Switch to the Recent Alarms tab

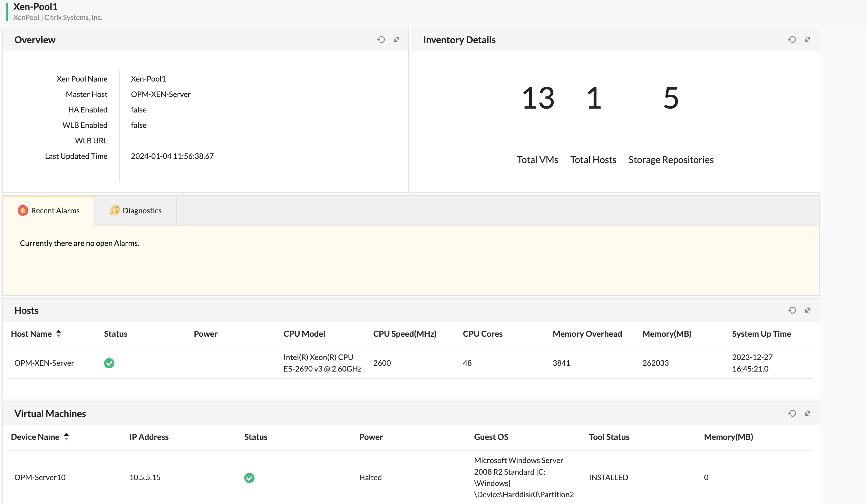49,210
